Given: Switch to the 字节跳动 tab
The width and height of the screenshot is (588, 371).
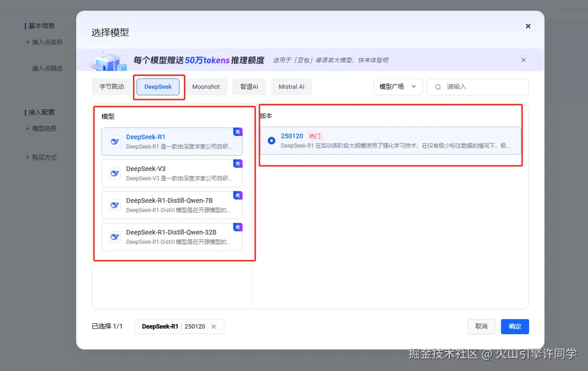Looking at the screenshot, I should [112, 87].
